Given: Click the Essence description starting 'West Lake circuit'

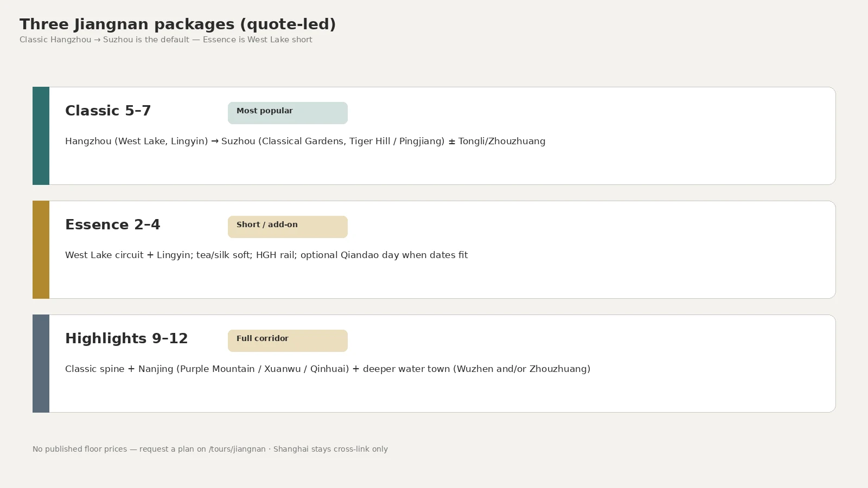Looking at the screenshot, I should click(266, 255).
